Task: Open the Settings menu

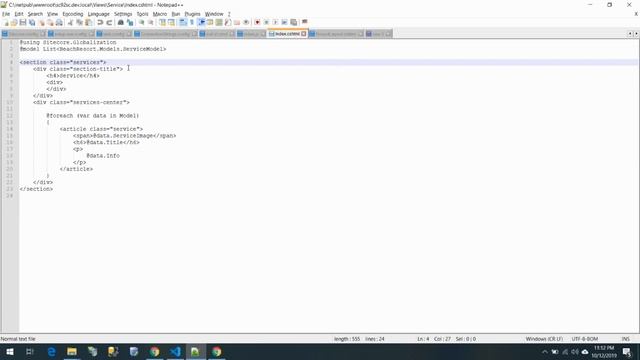Action: (x=123, y=14)
